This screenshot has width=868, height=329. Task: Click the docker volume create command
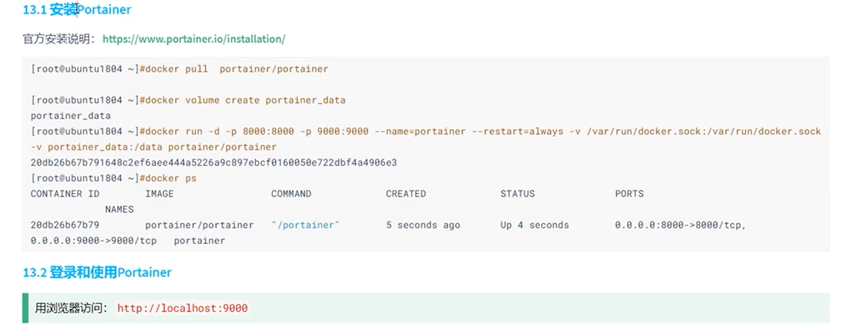click(x=242, y=100)
